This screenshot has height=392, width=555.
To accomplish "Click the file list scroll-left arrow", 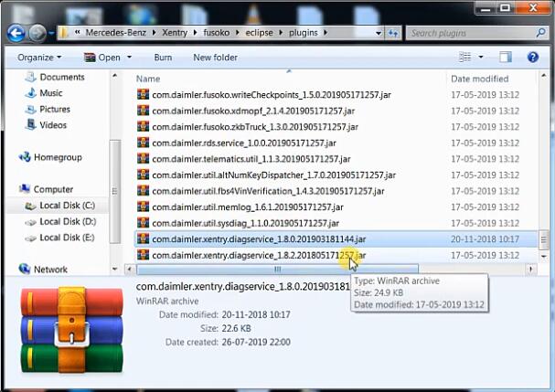I will coord(130,270).
